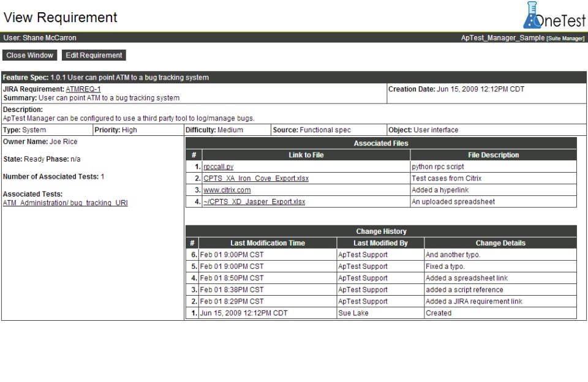Click the 'Link to File' column header
Image resolution: width=588 pixels, height=382 pixels.
point(306,155)
